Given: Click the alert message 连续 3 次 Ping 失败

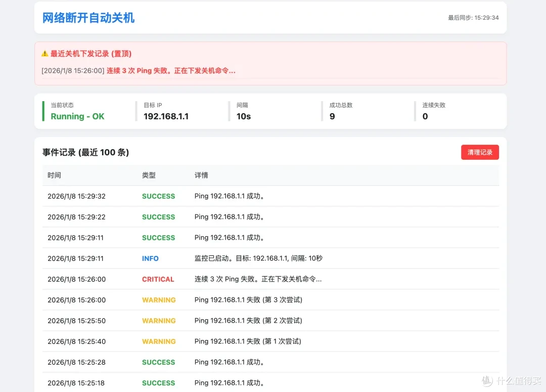Looking at the screenshot, I should tap(171, 71).
